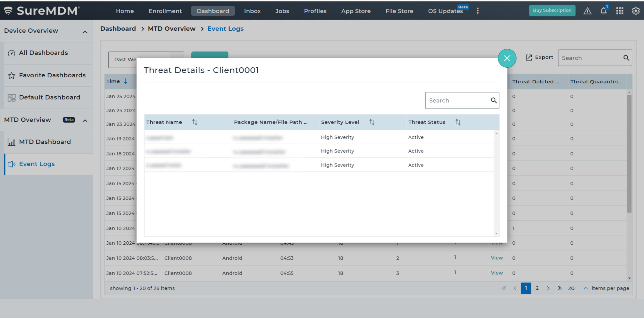Click the MTD Dashboard chart icon
The height and width of the screenshot is (318, 644).
(11, 142)
